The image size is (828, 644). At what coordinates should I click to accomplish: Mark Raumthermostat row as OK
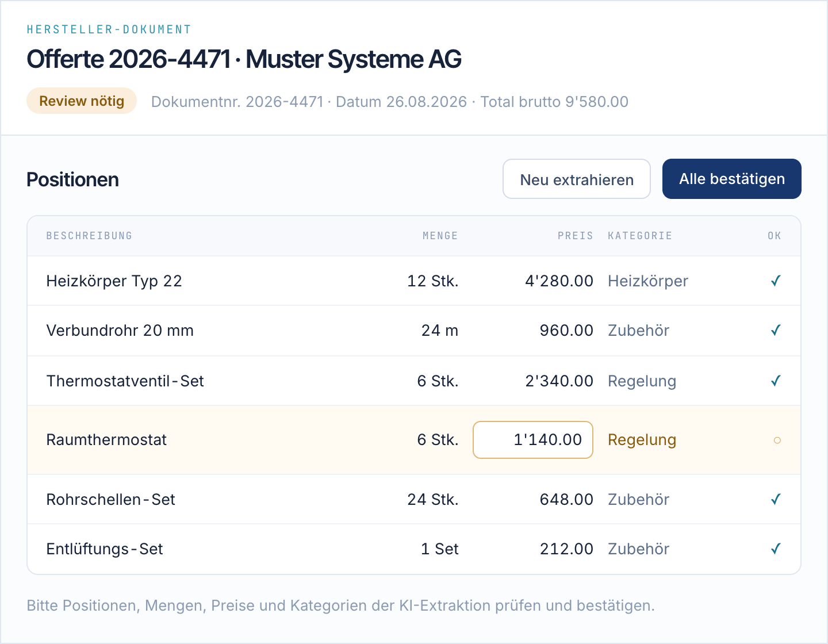point(777,440)
